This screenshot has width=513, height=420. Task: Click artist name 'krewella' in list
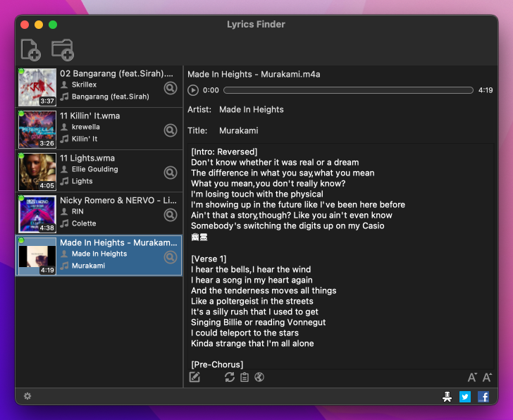pos(86,127)
